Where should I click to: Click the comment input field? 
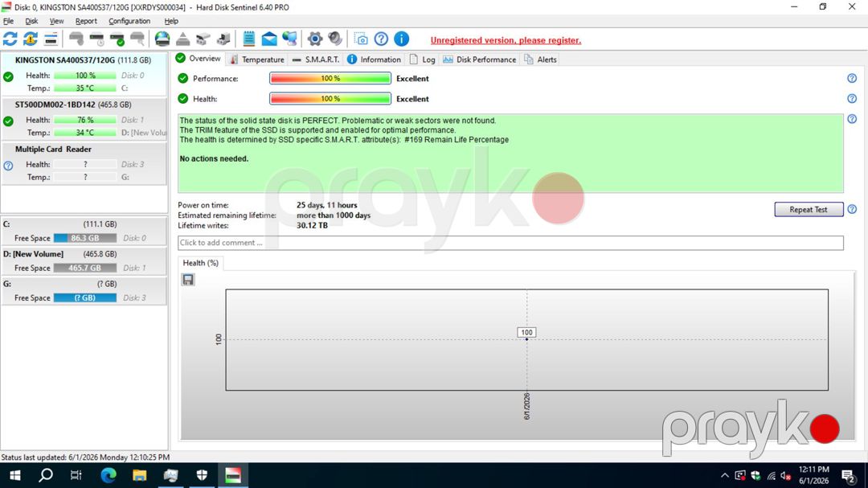coord(510,243)
